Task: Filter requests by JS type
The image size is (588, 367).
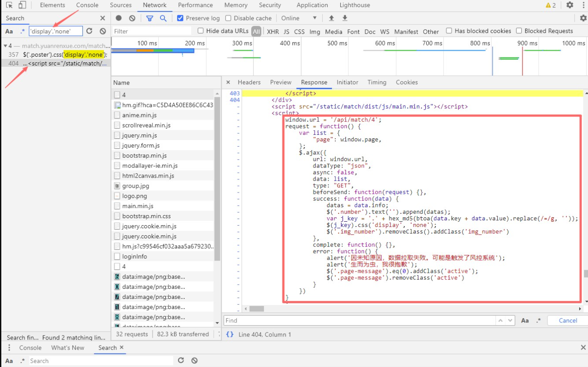Action: pos(287,31)
